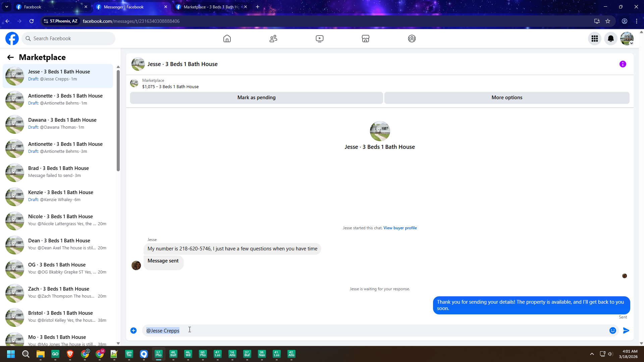644x362 pixels.
Task: Open the emoji picker
Action: point(613,330)
